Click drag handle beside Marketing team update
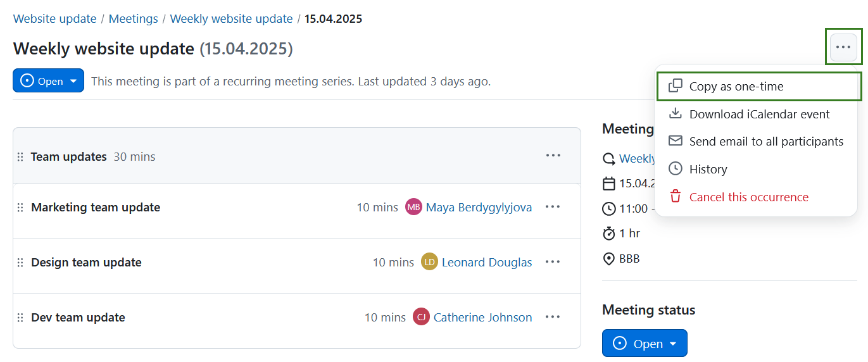The height and width of the screenshot is (362, 868). click(x=20, y=208)
